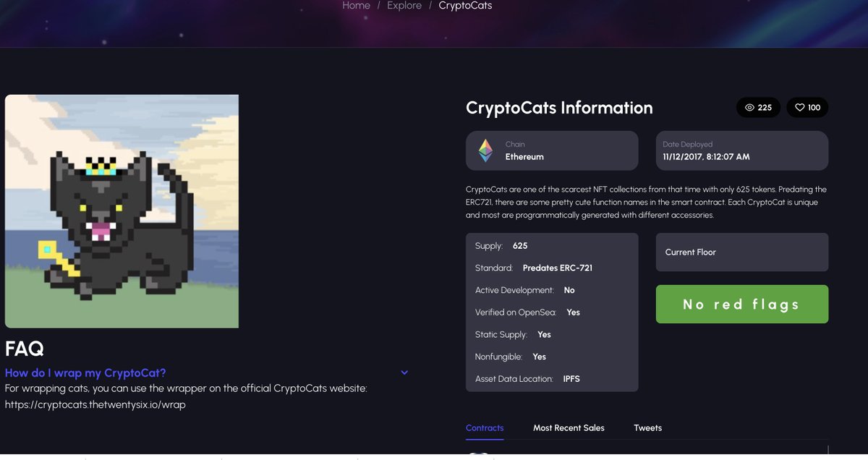Click the Ethereum chain logo icon
868x460 pixels.
[484, 150]
